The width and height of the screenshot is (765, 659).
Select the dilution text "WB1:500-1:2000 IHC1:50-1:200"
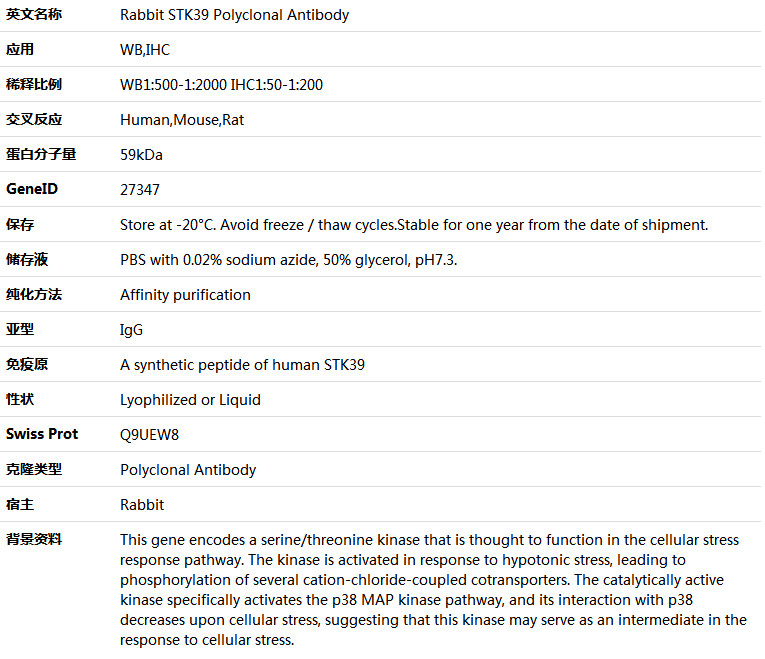coord(221,85)
